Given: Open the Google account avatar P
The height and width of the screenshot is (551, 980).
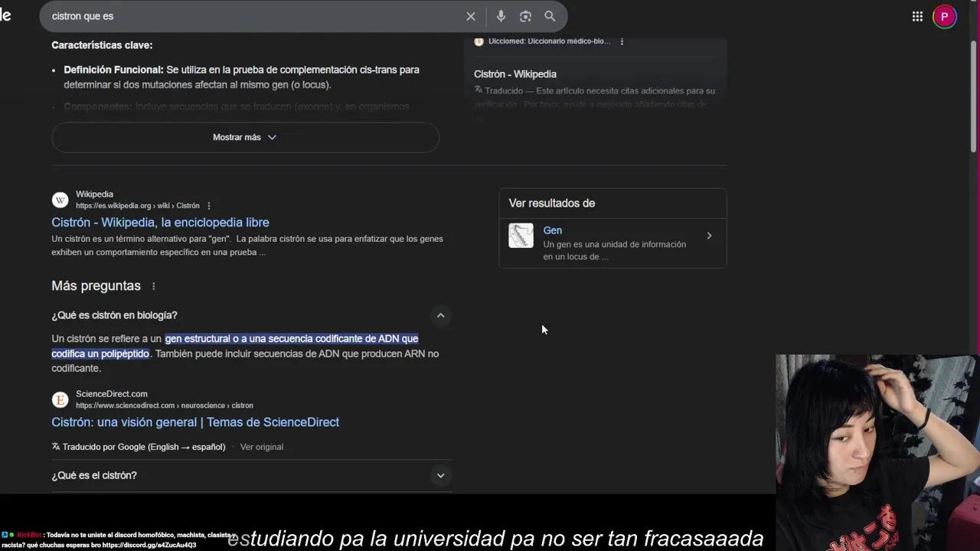Looking at the screenshot, I should click(945, 16).
